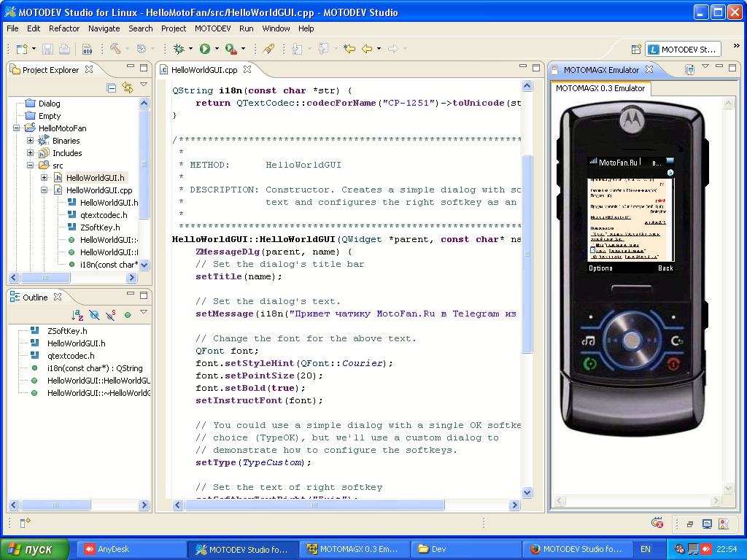Screen dimensions: 747x560
Task: Select the Outline view tab
Action: click(x=35, y=297)
